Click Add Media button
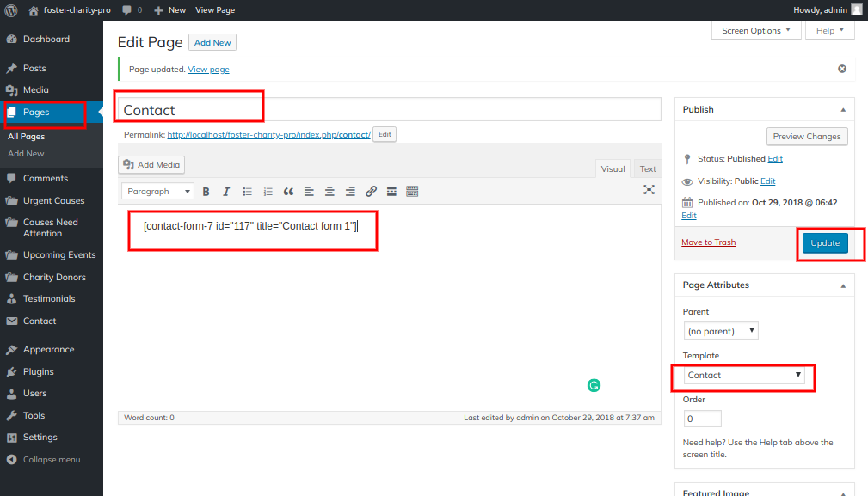The width and height of the screenshot is (868, 496). [x=151, y=164]
